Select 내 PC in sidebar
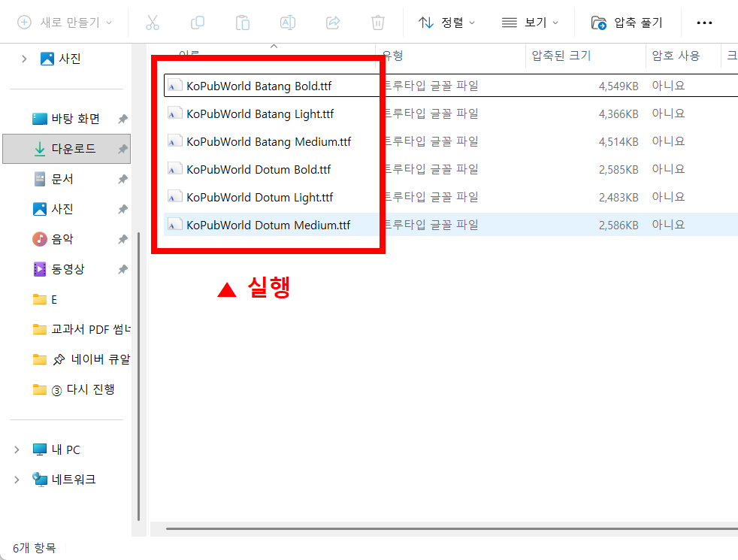Viewport: 738px width, 560px height. coord(56,450)
